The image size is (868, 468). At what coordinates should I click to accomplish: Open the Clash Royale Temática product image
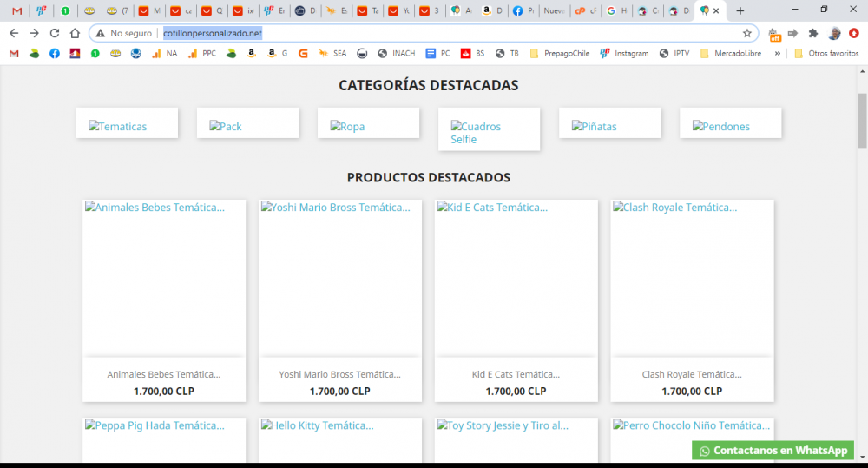tap(692, 279)
